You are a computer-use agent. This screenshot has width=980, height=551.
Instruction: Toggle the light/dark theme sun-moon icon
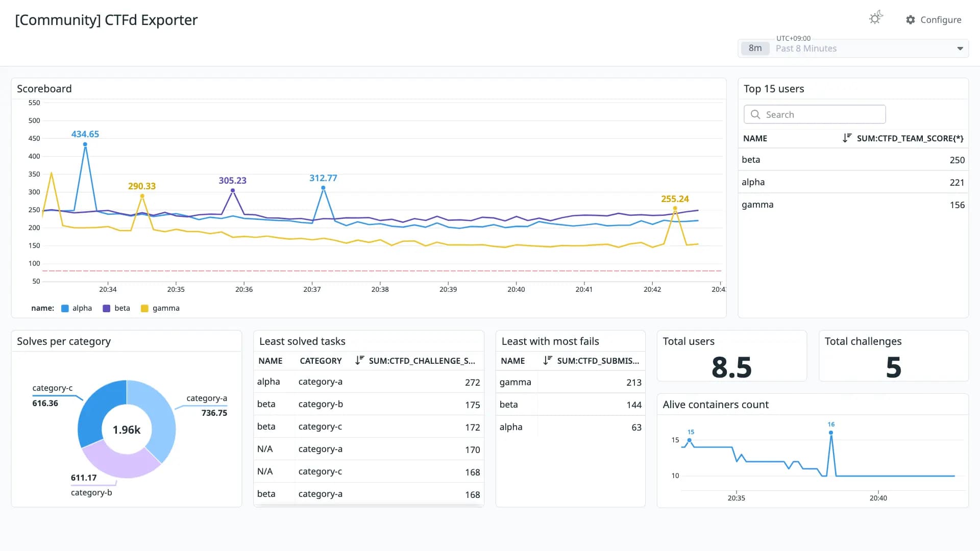click(876, 18)
